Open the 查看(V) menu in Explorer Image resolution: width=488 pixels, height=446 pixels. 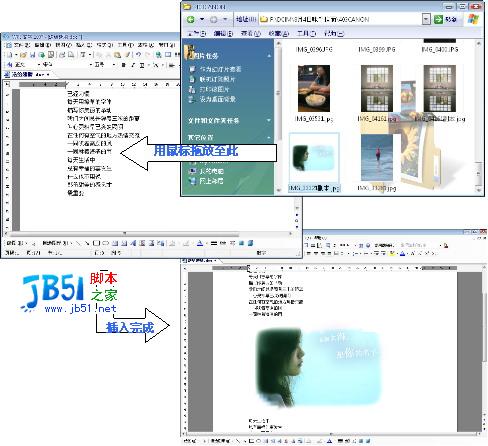pyautogui.click(x=251, y=33)
